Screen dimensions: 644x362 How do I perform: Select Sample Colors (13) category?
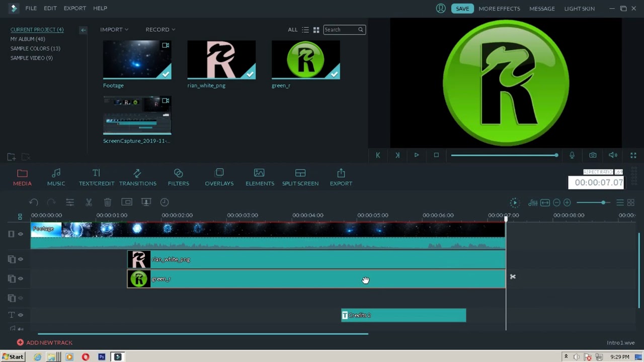[x=35, y=48]
